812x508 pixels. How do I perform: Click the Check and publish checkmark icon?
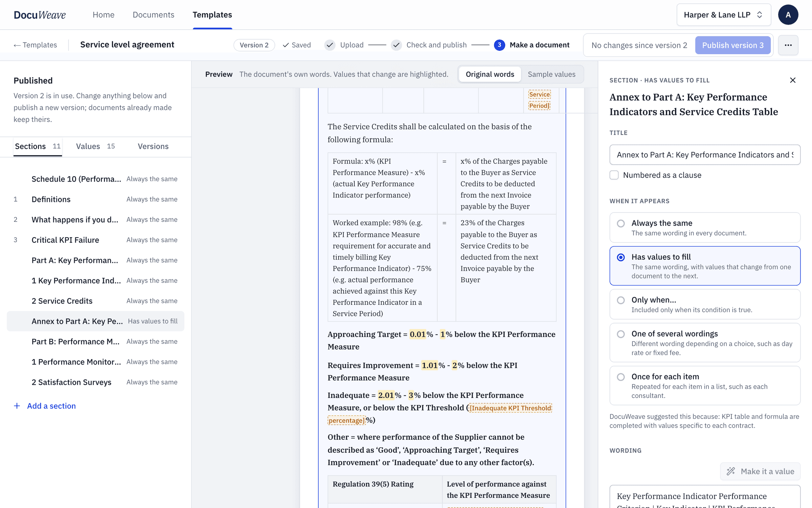point(396,45)
